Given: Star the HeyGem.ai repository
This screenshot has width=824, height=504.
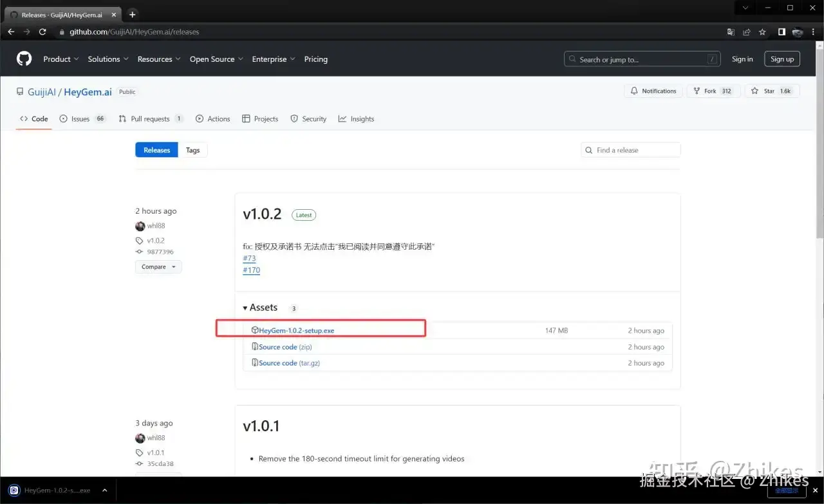Looking at the screenshot, I should (772, 91).
